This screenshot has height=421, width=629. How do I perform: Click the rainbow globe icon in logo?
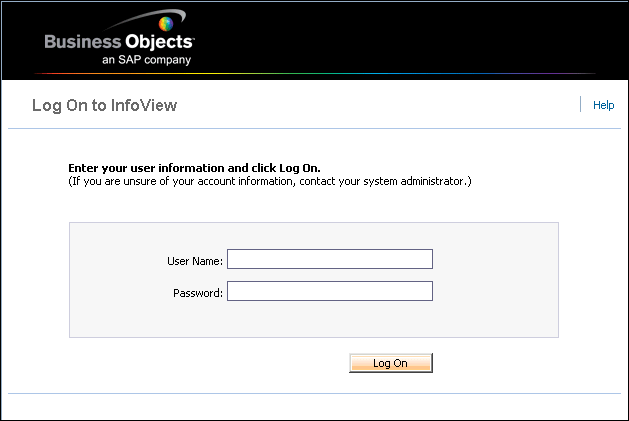pyautogui.click(x=166, y=24)
